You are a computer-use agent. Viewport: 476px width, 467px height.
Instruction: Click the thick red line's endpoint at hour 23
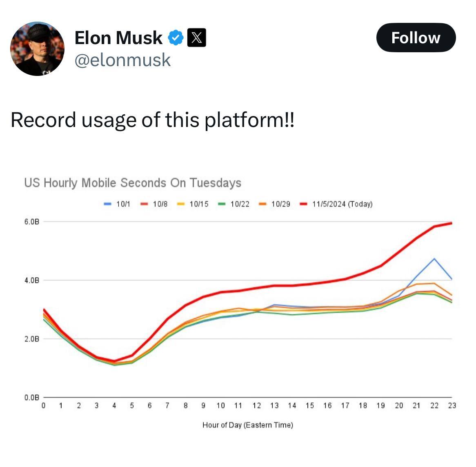tap(451, 223)
